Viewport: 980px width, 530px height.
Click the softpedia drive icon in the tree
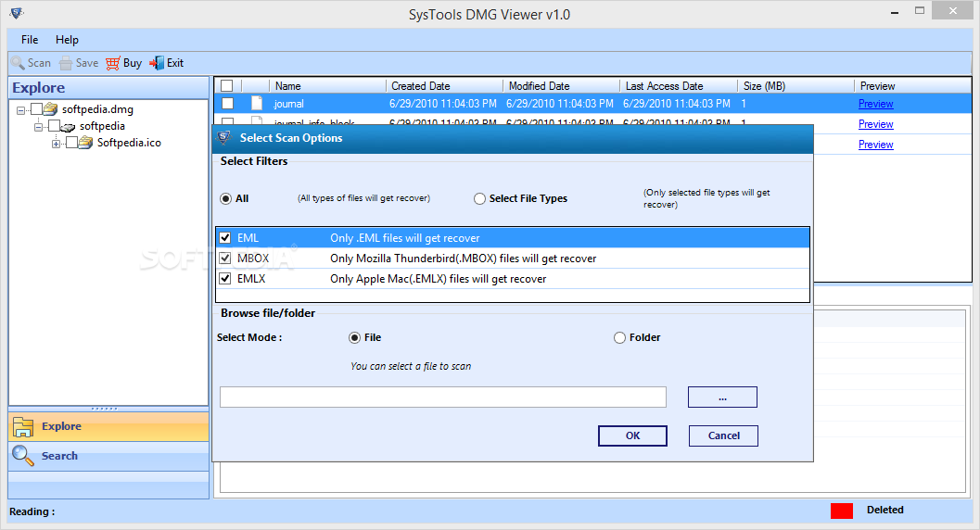pyautogui.click(x=68, y=127)
